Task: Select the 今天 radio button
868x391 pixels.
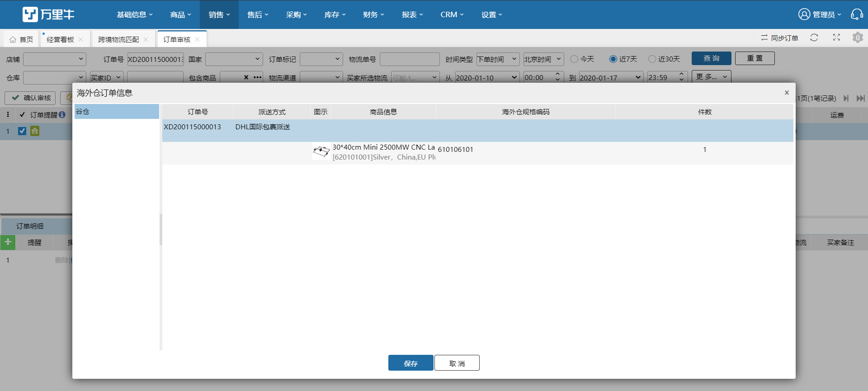Action: tap(574, 59)
